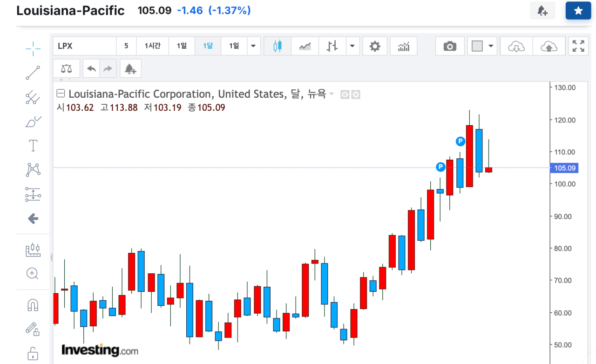This screenshot has width=596, height=364.
Task: Add an alert from the chart toolbar bell
Action: pos(130,69)
